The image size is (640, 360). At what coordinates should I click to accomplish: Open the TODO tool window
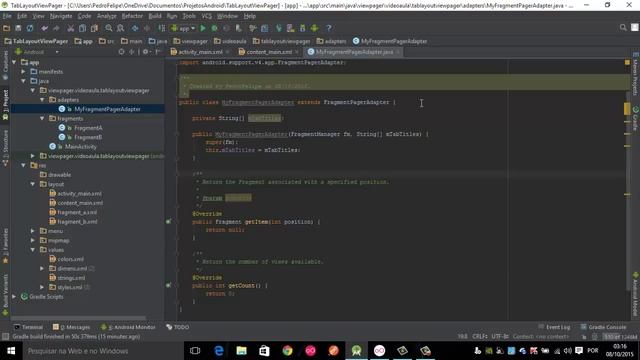coord(178,327)
